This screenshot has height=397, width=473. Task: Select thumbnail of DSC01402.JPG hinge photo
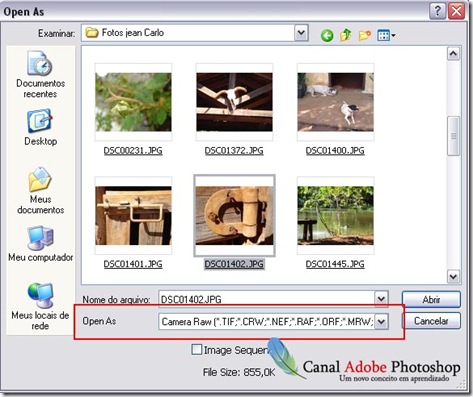[x=234, y=216]
